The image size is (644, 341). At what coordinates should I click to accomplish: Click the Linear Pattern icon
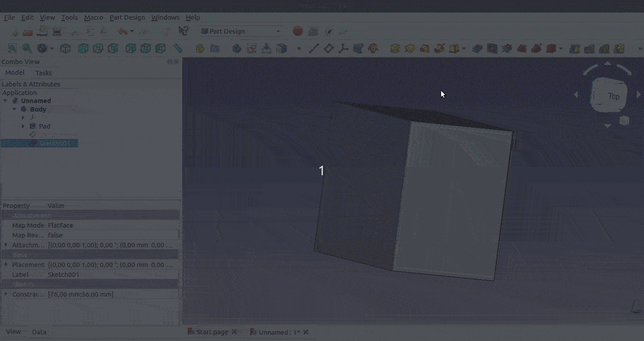point(589,48)
